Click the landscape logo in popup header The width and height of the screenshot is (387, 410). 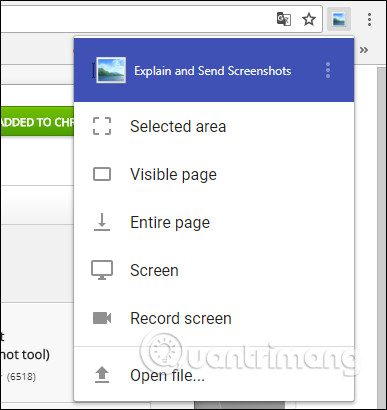pyautogui.click(x=111, y=70)
